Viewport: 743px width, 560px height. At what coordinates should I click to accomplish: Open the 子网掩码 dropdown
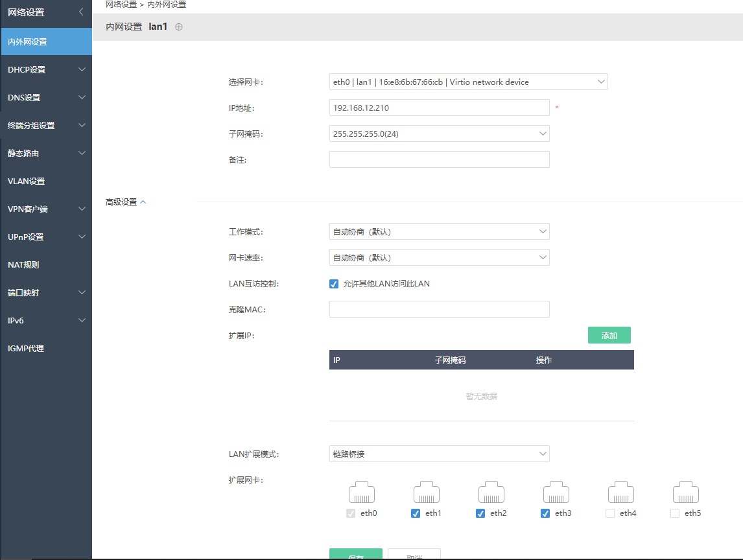pyautogui.click(x=439, y=134)
